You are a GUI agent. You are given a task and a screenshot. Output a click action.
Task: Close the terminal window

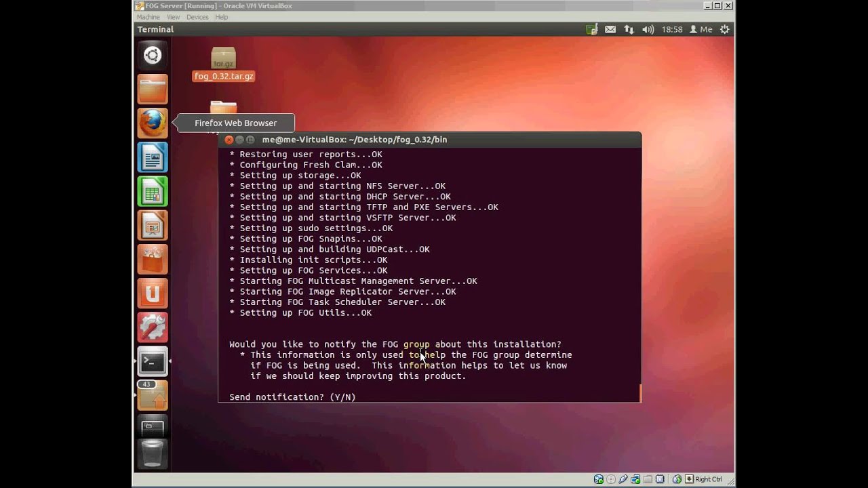point(229,140)
